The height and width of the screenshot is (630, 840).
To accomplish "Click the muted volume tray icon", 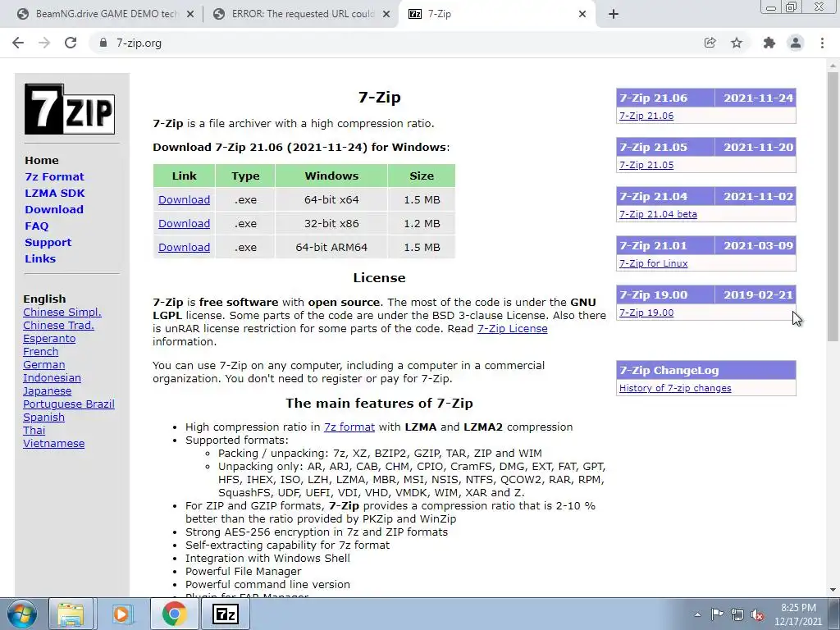I will click(757, 614).
